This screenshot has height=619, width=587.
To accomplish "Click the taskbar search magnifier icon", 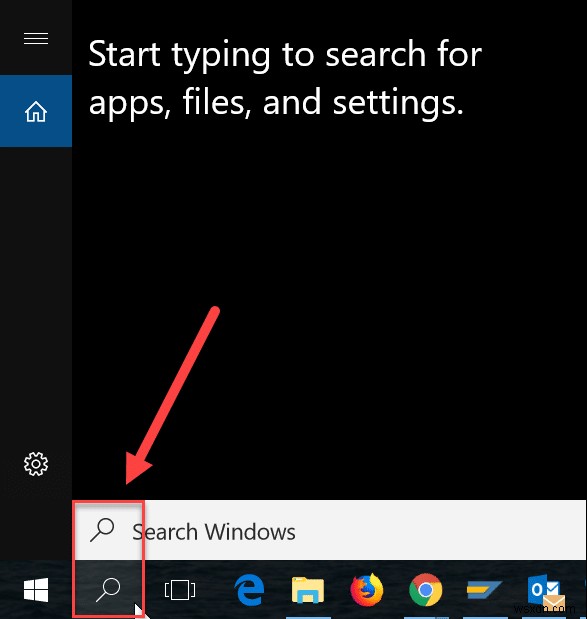I will [108, 590].
